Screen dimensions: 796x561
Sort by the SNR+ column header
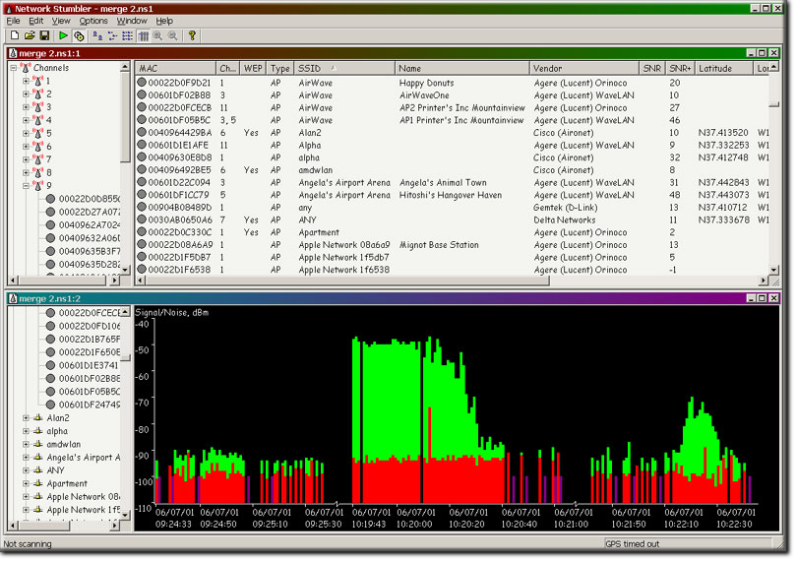679,68
